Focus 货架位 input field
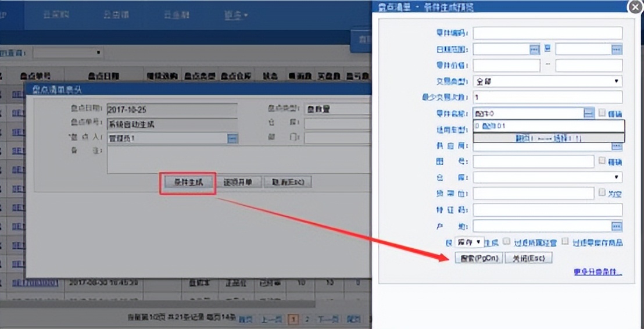Image resolution: width=644 pixels, height=329 pixels. point(534,194)
